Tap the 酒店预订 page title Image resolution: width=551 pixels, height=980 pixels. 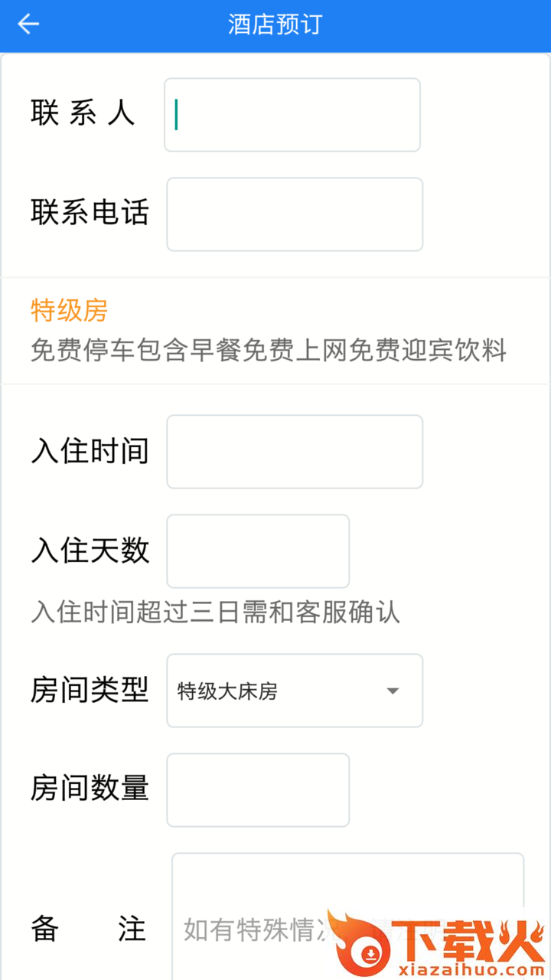coord(275,24)
